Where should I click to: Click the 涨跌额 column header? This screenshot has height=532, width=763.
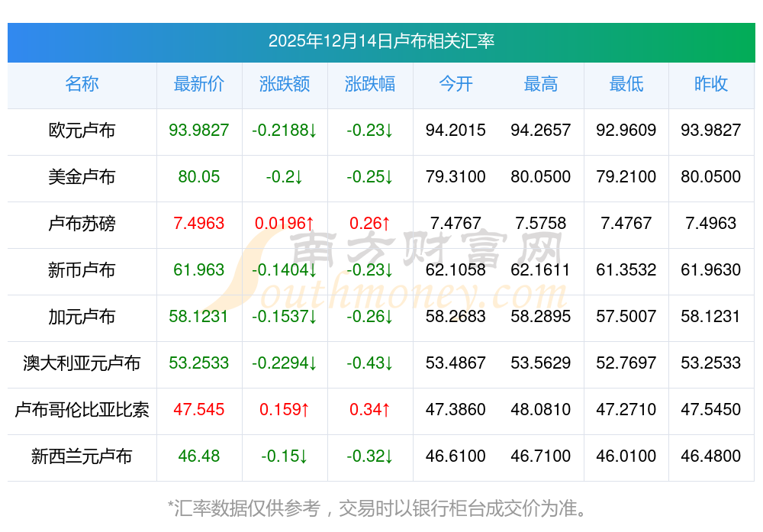point(285,84)
